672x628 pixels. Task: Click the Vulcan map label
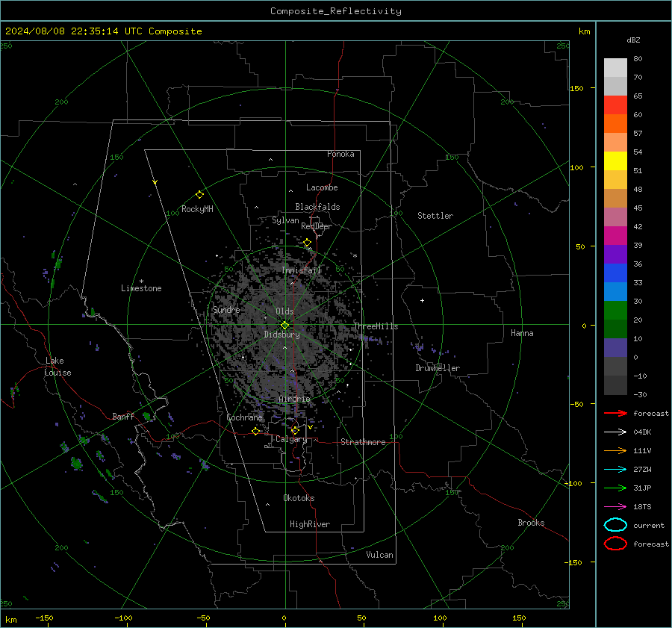click(379, 555)
